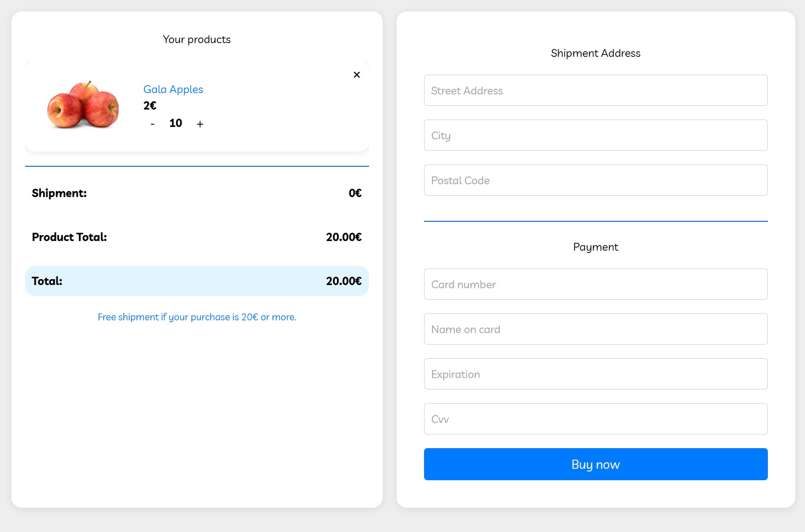Image resolution: width=805 pixels, height=532 pixels.
Task: Select the Expiration input field
Action: click(x=595, y=374)
